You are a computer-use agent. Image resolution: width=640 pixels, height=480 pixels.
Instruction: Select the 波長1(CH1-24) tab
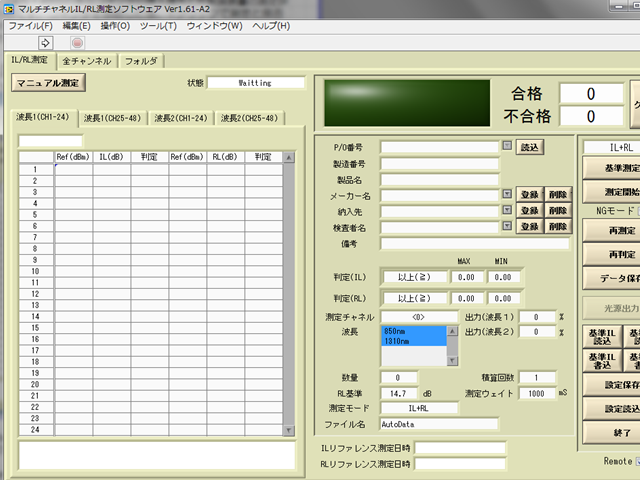click(42, 117)
